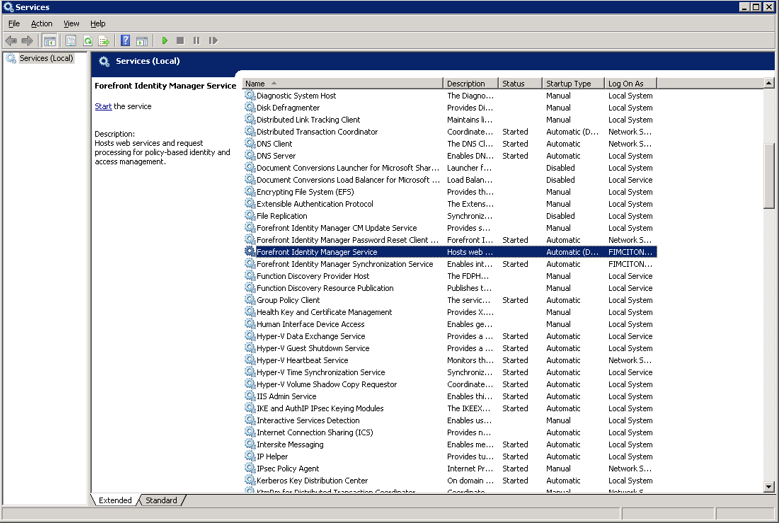Select Interactive Services Detection service

click(x=450, y=420)
